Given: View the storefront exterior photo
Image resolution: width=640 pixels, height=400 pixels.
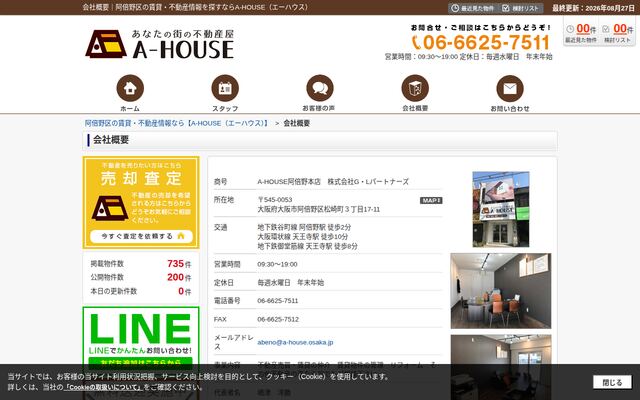Looking at the screenshot, I should pyautogui.click(x=501, y=209).
